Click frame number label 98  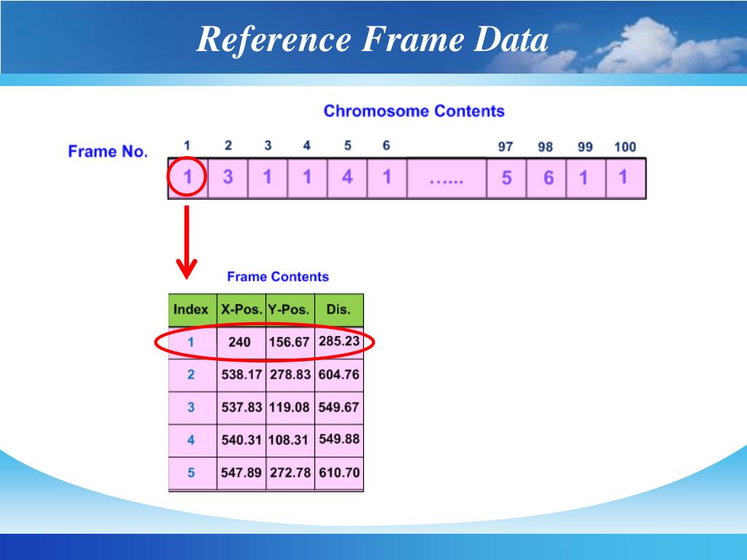545,147
